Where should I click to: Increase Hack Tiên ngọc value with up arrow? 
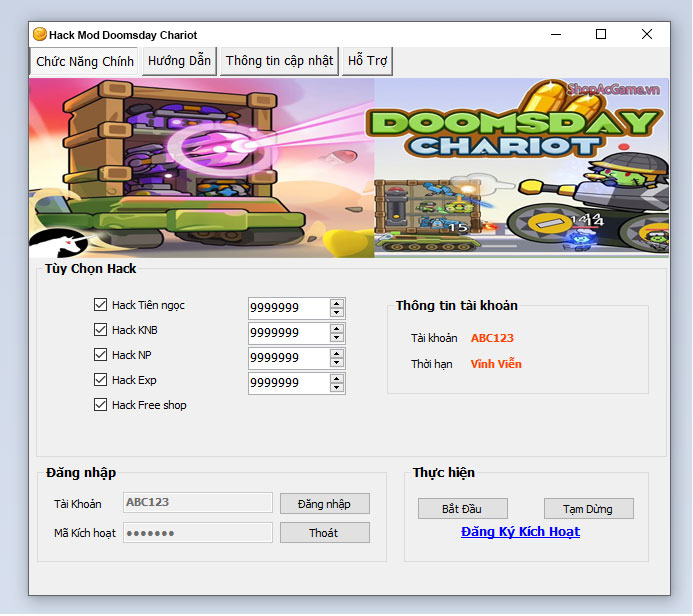pos(337,304)
